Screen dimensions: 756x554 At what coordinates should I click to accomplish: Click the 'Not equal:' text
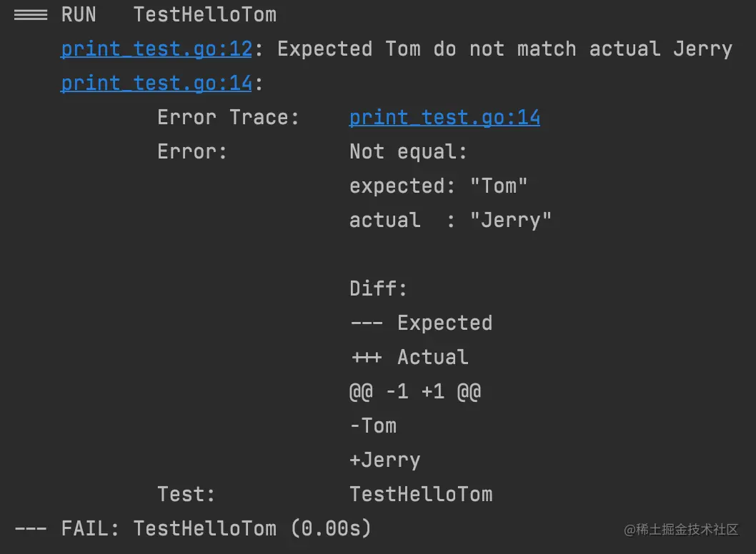pos(408,152)
